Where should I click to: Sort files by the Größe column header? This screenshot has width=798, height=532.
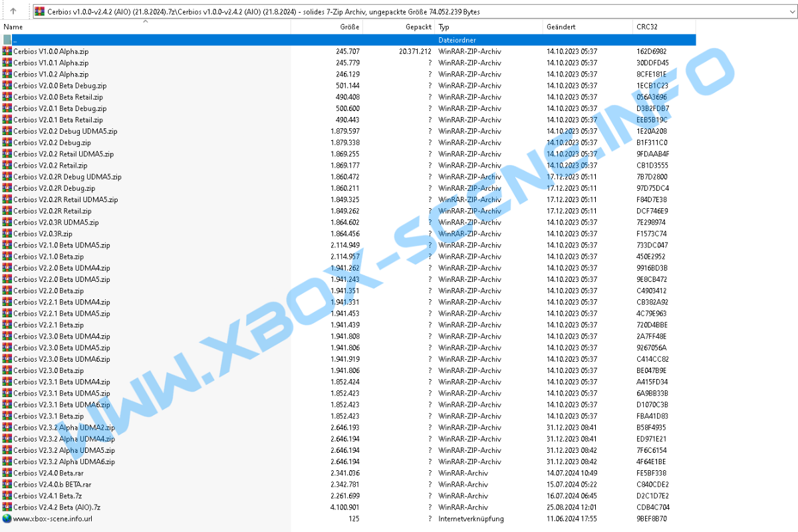(x=327, y=27)
